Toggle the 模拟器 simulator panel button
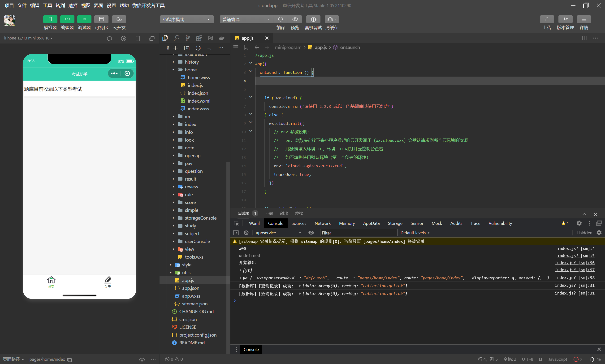The image size is (605, 364). [50, 19]
